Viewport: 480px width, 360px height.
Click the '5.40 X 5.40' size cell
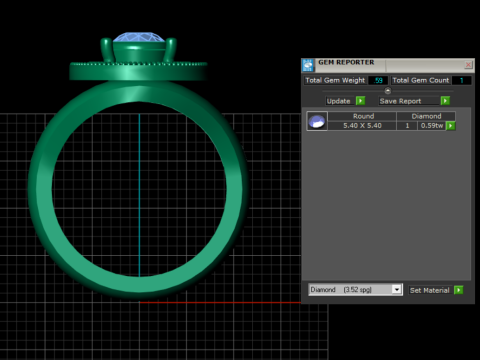(x=362, y=126)
